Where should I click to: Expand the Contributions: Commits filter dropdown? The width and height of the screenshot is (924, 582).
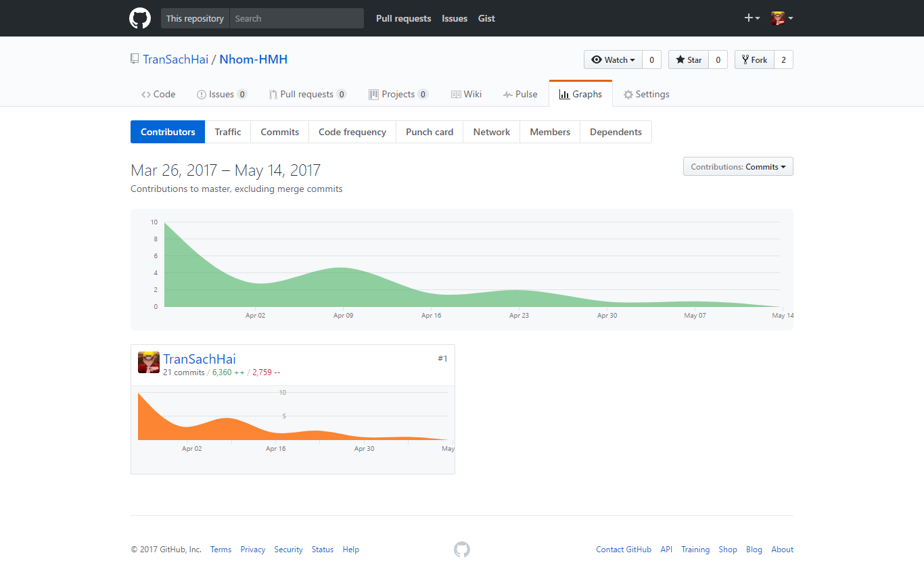coord(738,167)
